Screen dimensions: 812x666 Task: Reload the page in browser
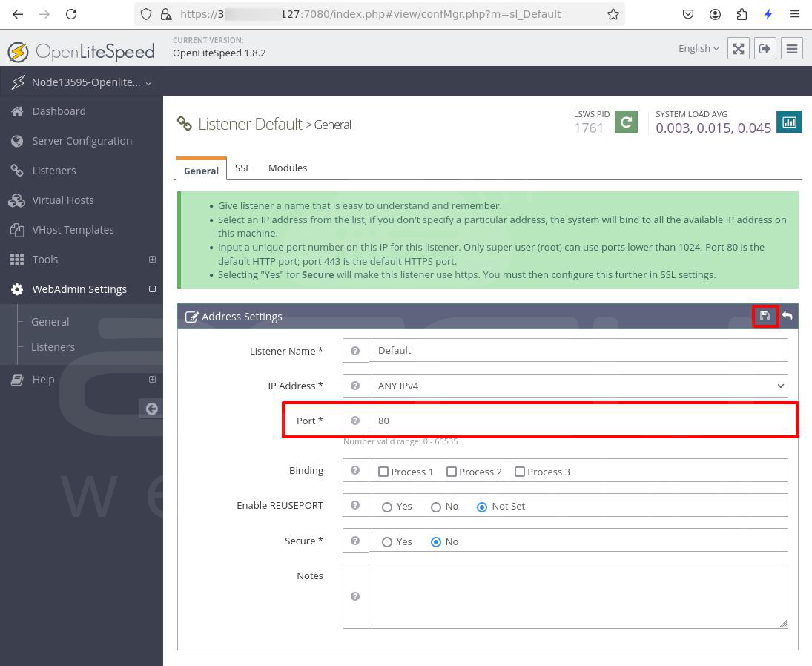tap(71, 14)
